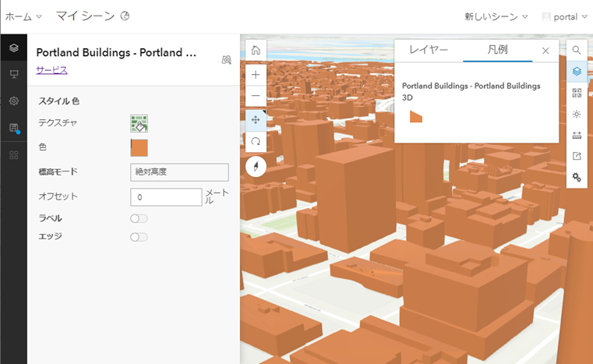Open the share scene icon

[x=577, y=156]
